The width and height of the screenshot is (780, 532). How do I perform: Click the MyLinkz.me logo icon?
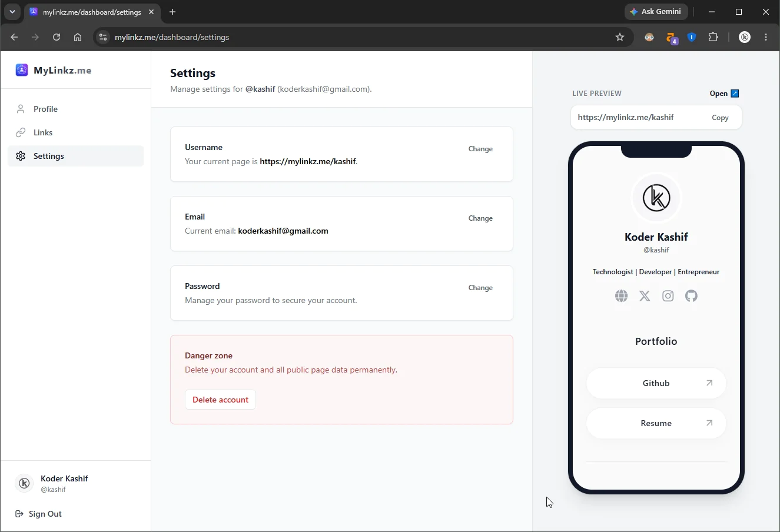pos(22,70)
